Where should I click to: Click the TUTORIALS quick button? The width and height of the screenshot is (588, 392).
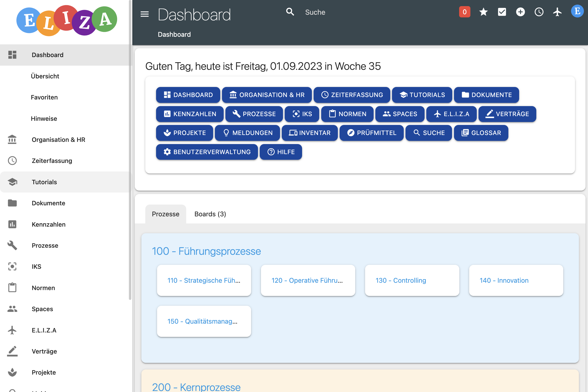(422, 95)
